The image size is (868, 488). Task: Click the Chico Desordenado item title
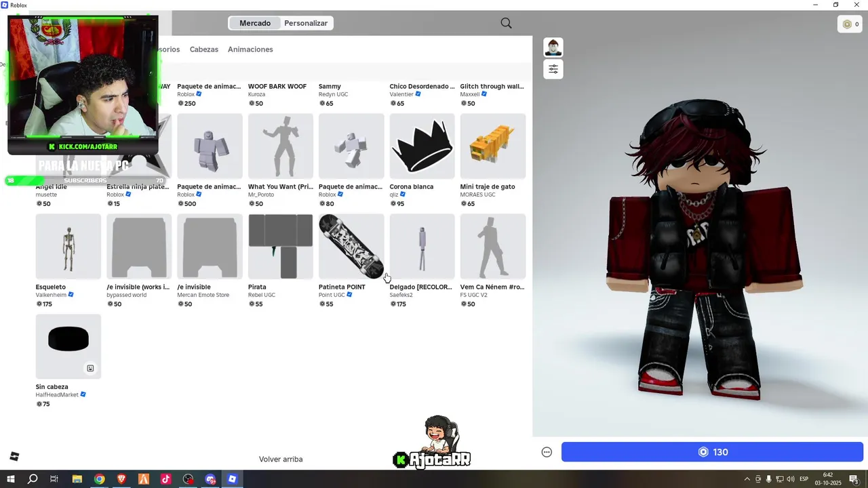tap(422, 86)
